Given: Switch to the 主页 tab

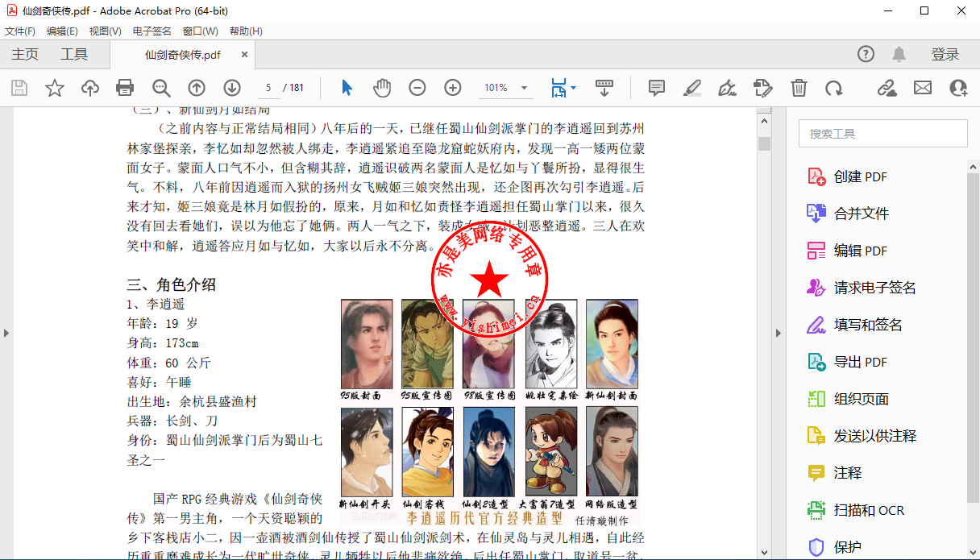Looking at the screenshot, I should pos(25,55).
